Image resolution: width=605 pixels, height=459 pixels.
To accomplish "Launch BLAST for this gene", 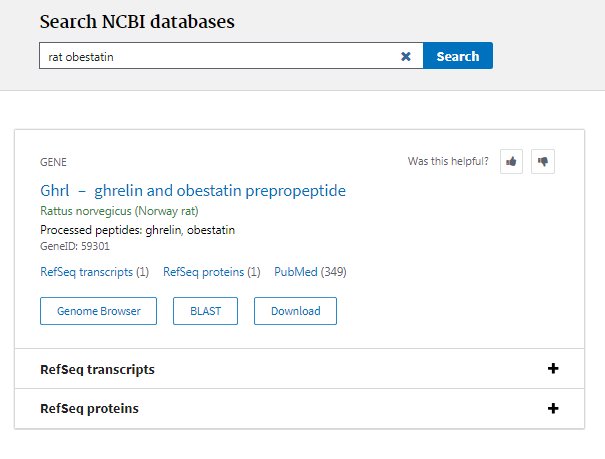I will tap(205, 311).
